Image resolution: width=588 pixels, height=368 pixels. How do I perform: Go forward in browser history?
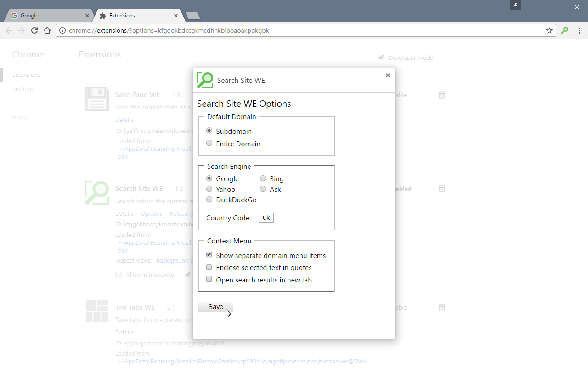point(22,30)
